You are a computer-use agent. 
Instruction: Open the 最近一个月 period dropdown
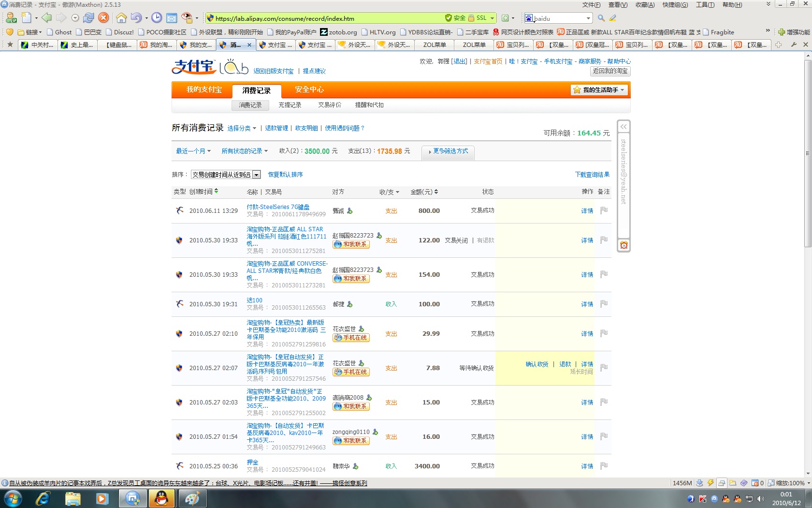pos(193,151)
